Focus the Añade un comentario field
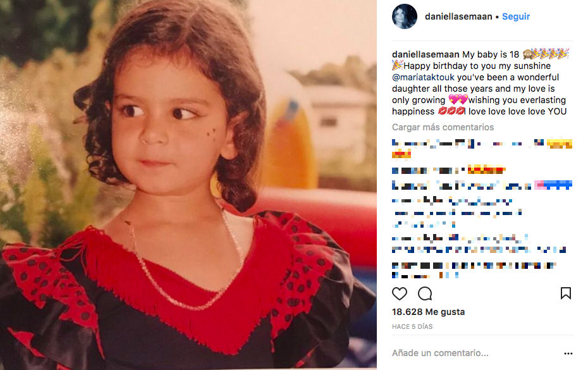588x370 pixels. point(476,353)
